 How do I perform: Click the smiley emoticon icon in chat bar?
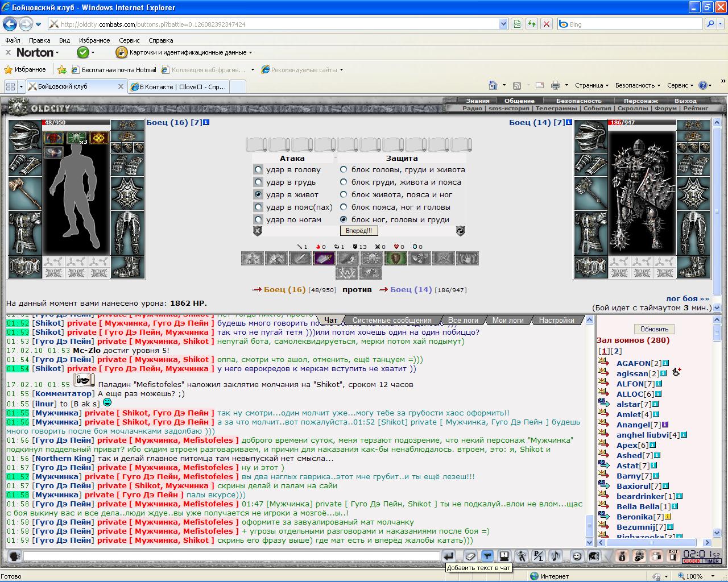[577, 556]
